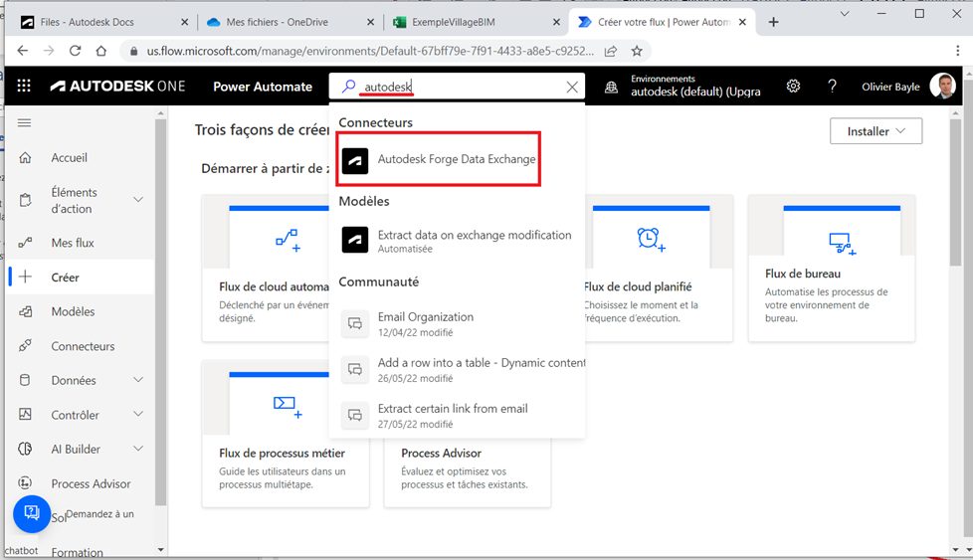Screen dimensions: 973x560
Task: Click the search magnifier icon
Action: pyautogui.click(x=349, y=87)
